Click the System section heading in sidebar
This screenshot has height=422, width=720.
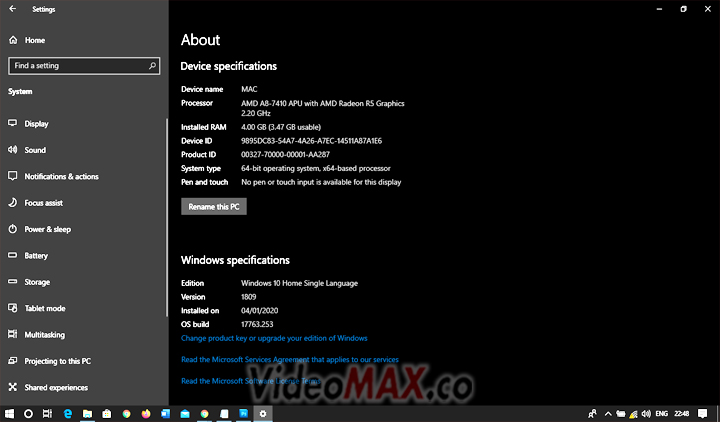click(x=20, y=91)
